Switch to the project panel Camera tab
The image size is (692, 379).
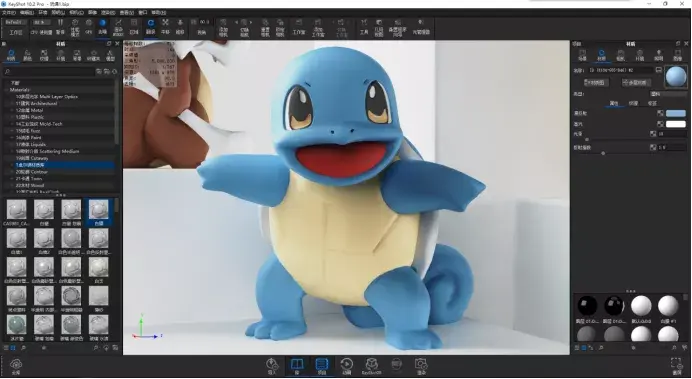tap(621, 55)
